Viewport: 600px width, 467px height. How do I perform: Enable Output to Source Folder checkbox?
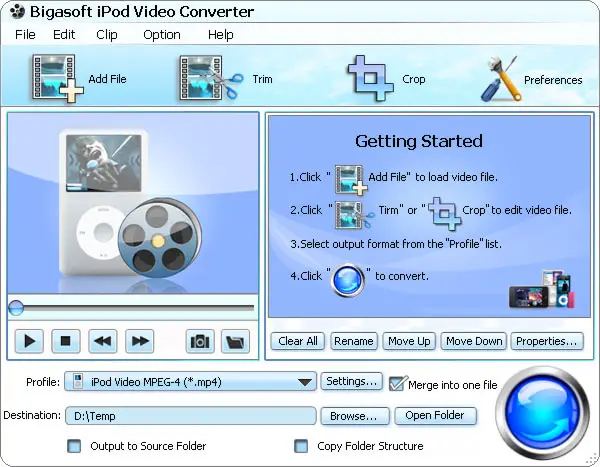coord(74,446)
